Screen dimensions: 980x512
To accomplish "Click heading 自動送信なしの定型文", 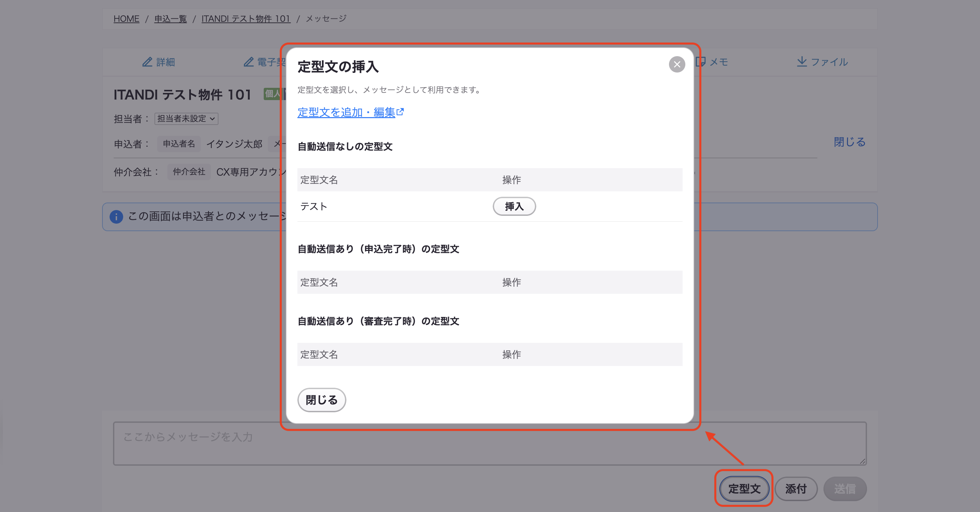I will pyautogui.click(x=345, y=147).
